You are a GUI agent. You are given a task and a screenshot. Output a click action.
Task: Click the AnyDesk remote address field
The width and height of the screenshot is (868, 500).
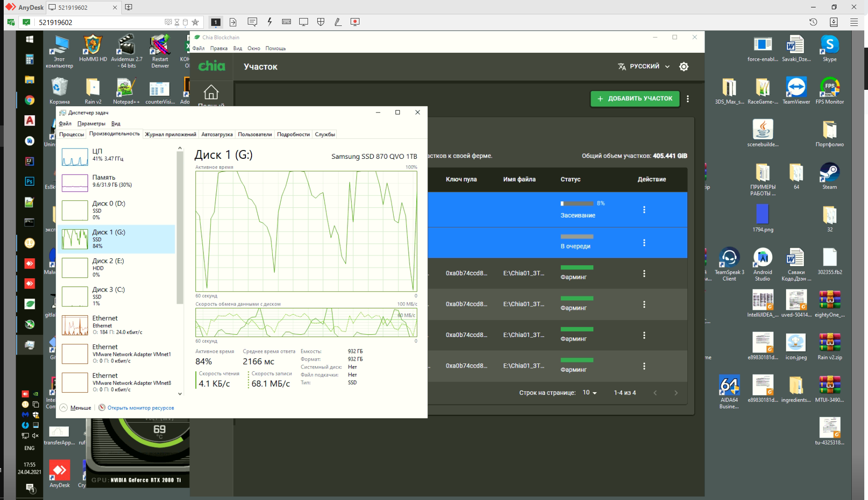(100, 22)
